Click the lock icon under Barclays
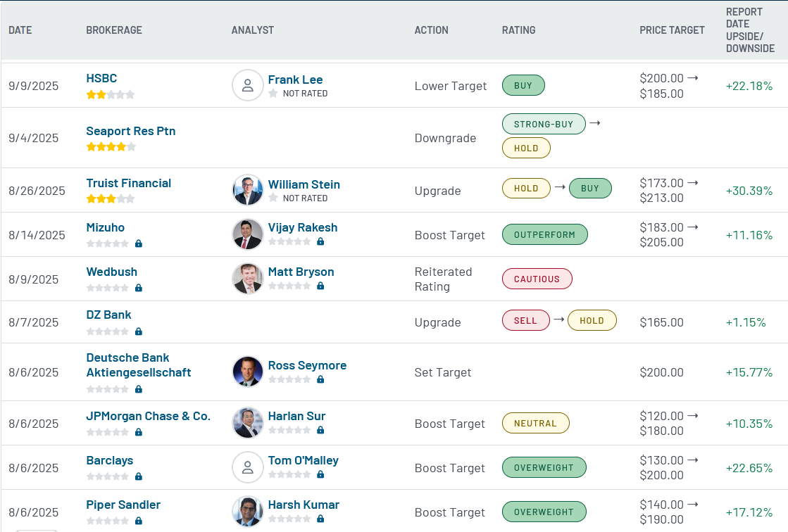 (139, 476)
